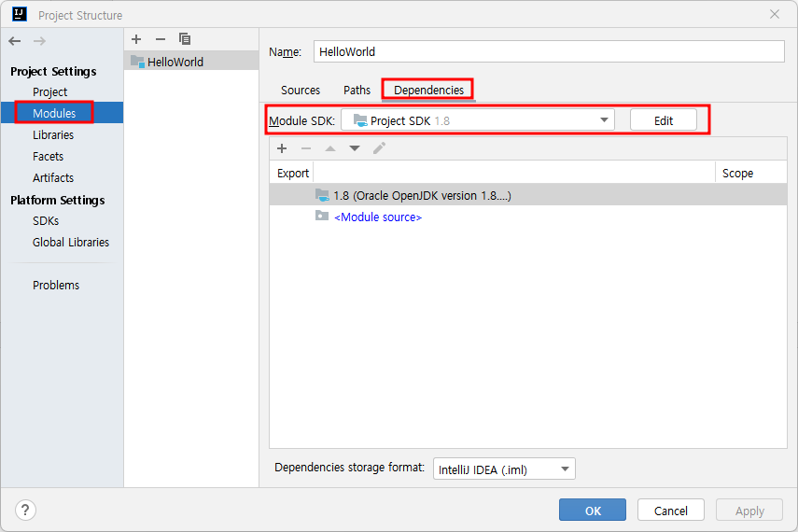
Task: Click the back navigation arrow
Action: (15, 41)
